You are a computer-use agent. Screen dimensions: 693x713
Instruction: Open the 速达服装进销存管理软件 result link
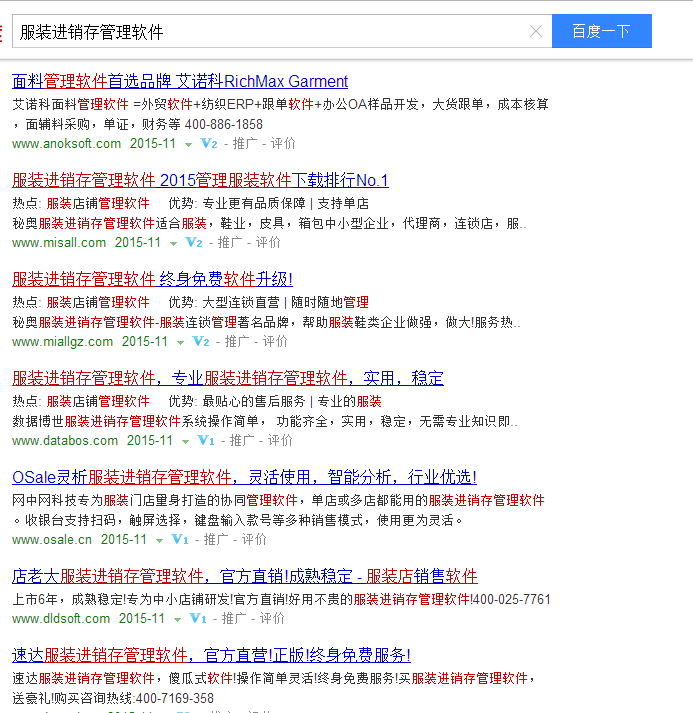tap(211, 655)
